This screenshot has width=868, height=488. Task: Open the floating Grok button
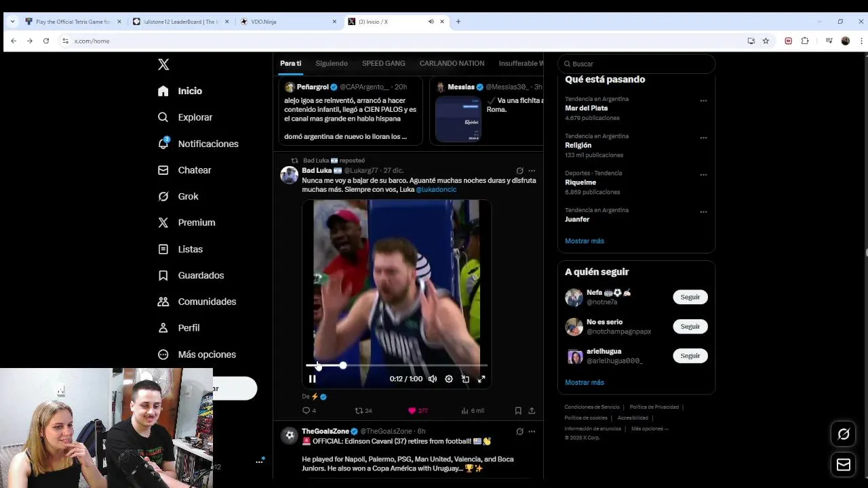(x=844, y=434)
